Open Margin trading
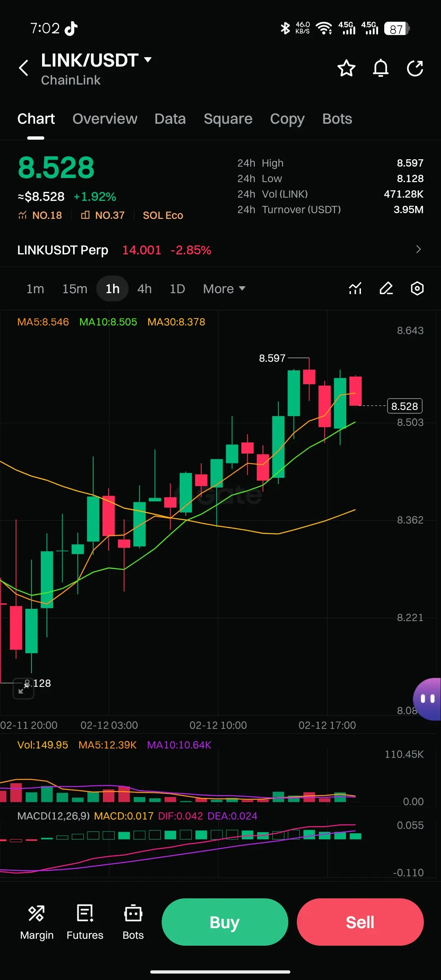Image resolution: width=441 pixels, height=980 pixels. [x=37, y=923]
